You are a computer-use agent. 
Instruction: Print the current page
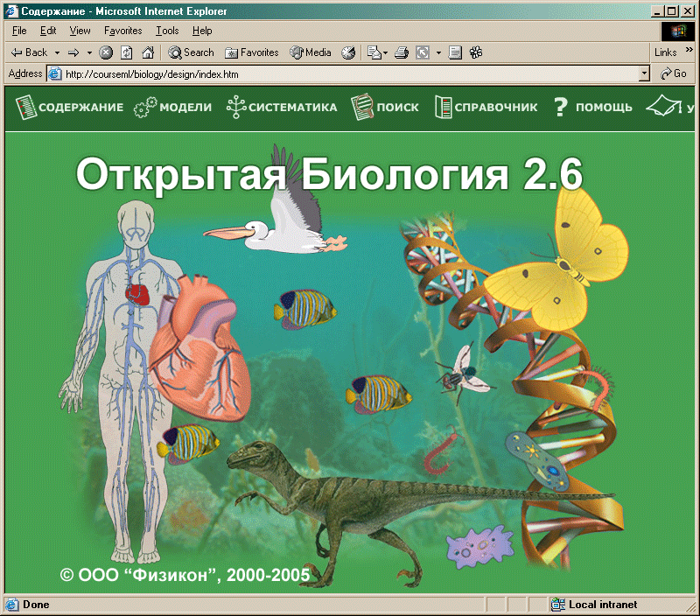402,52
